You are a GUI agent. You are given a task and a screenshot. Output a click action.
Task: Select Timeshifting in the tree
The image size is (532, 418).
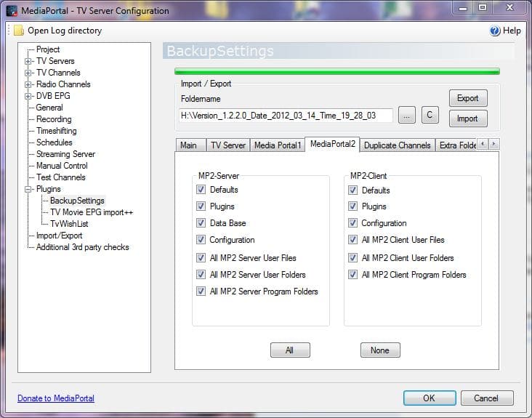tap(56, 131)
